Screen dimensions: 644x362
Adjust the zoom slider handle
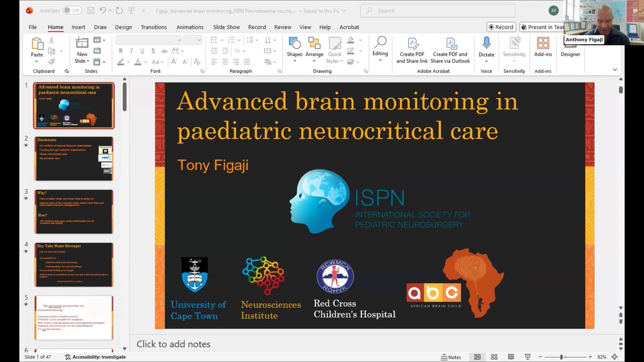[561, 357]
